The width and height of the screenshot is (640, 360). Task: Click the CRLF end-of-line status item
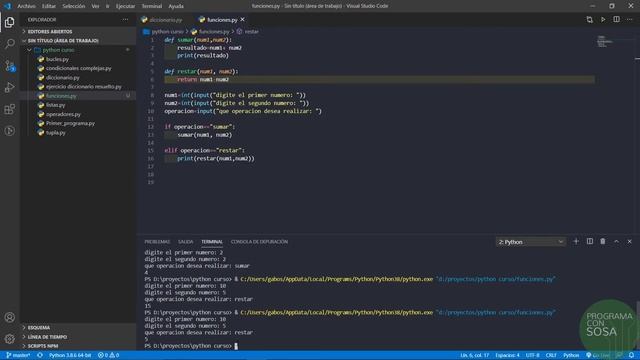click(551, 356)
